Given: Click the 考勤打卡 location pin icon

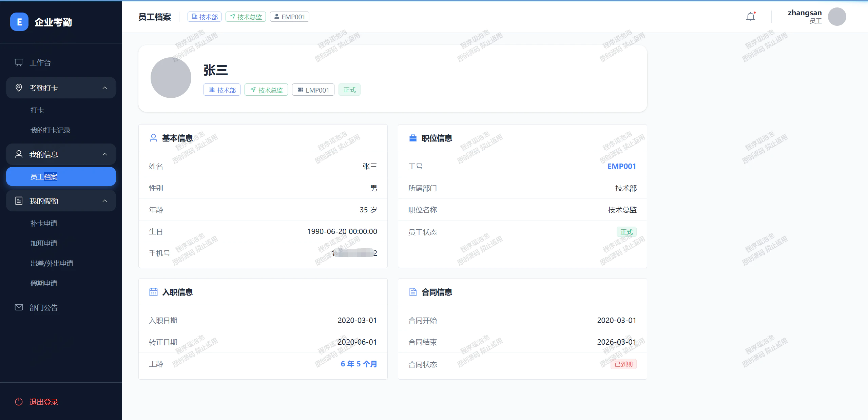Looking at the screenshot, I should tap(19, 88).
